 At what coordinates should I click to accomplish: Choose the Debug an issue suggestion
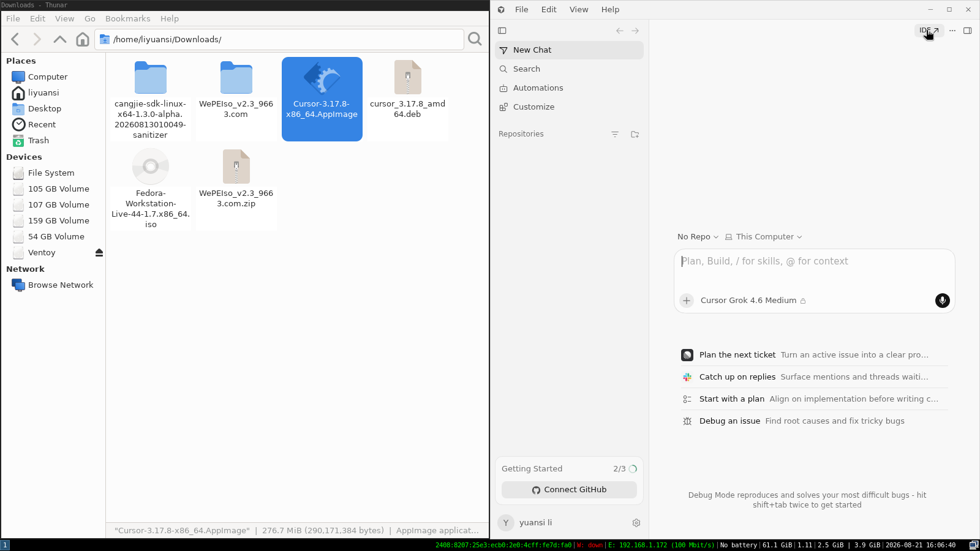click(815, 421)
